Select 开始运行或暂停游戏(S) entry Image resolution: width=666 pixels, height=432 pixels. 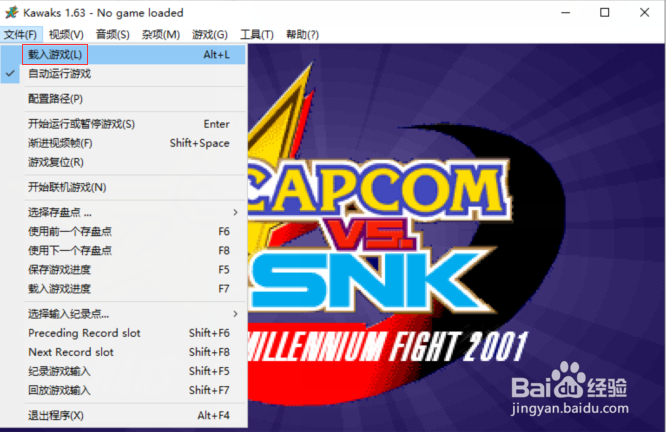(x=123, y=124)
